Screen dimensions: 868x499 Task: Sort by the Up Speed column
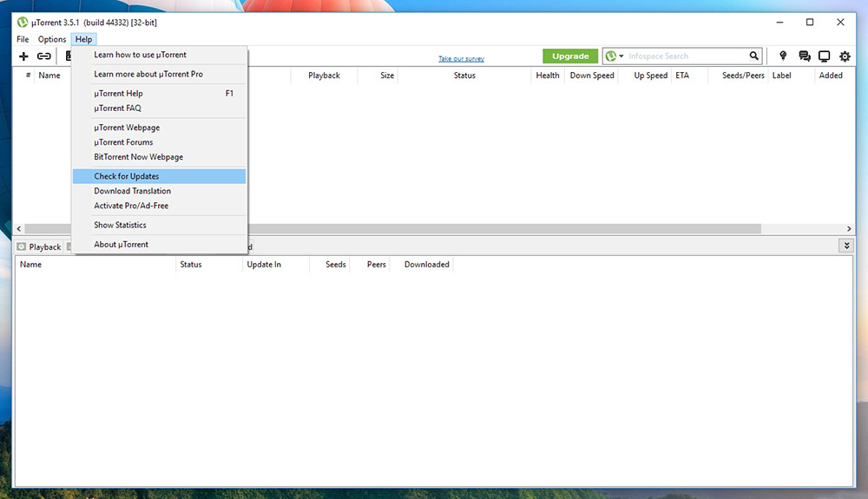650,76
